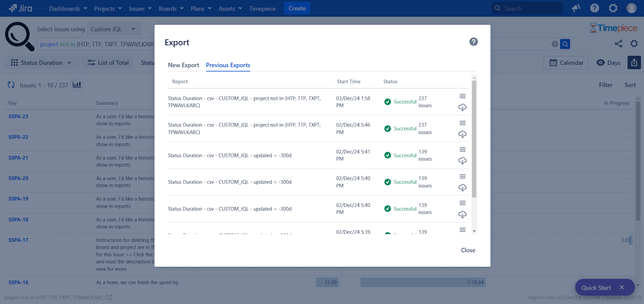Switch to the New Export tab
This screenshot has height=304, width=644.
click(x=184, y=65)
